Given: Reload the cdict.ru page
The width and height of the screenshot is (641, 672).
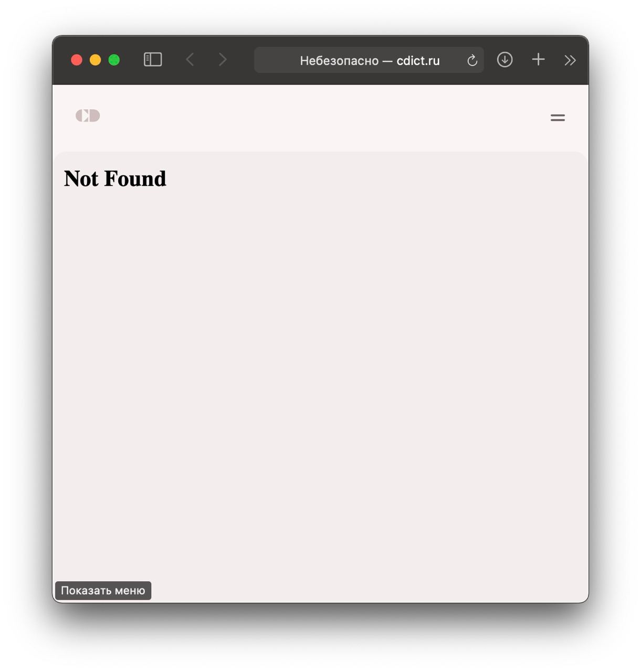Looking at the screenshot, I should click(x=472, y=60).
